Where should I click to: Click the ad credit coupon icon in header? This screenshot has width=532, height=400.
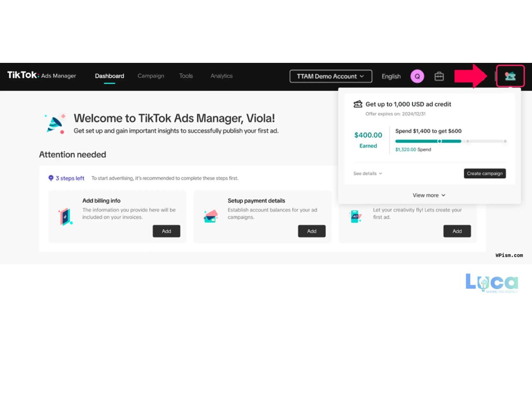[510, 76]
